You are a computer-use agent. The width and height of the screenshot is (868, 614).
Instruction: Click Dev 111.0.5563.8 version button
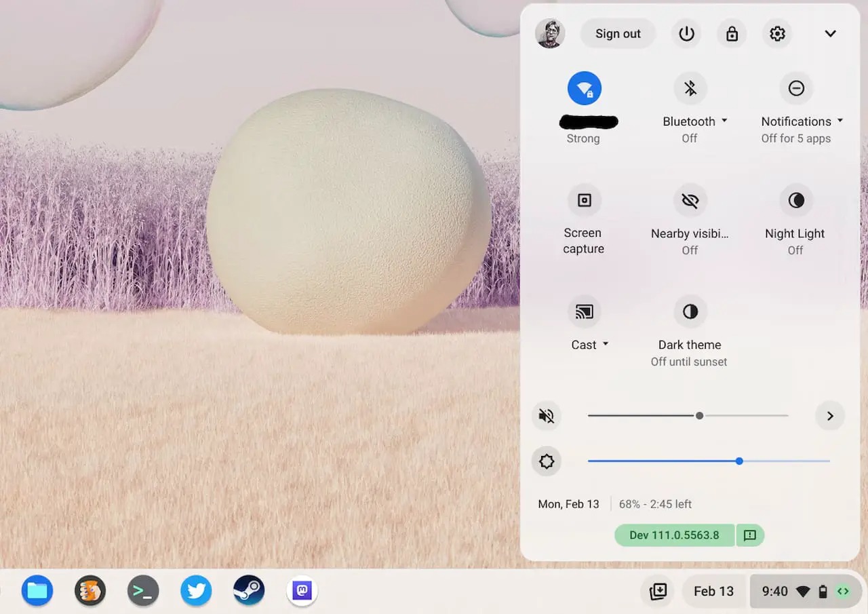pyautogui.click(x=675, y=535)
